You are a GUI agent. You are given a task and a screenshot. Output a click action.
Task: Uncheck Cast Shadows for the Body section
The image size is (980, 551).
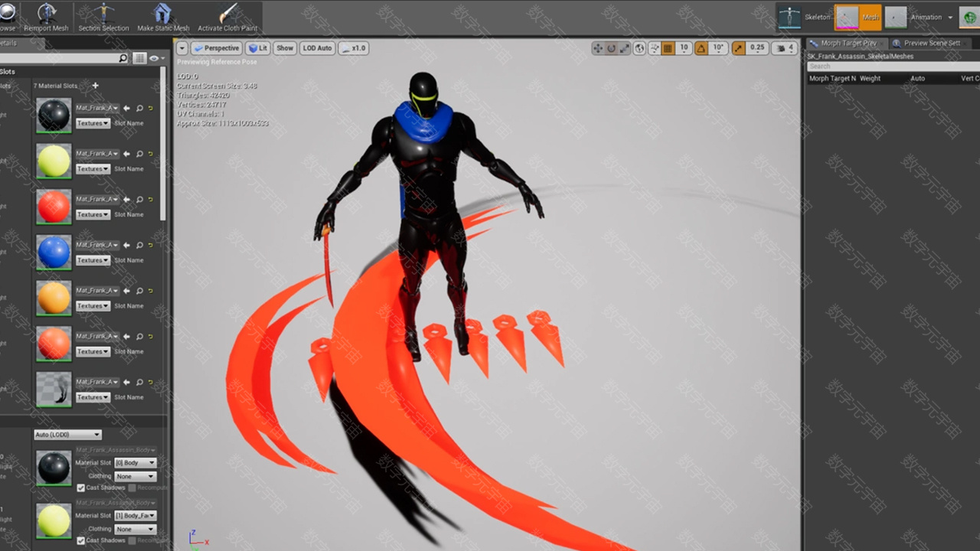point(81,487)
